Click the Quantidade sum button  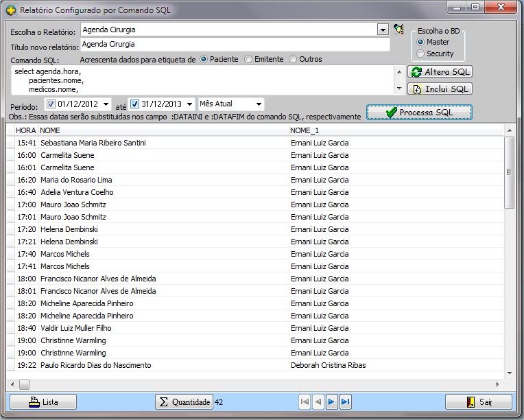tap(184, 401)
